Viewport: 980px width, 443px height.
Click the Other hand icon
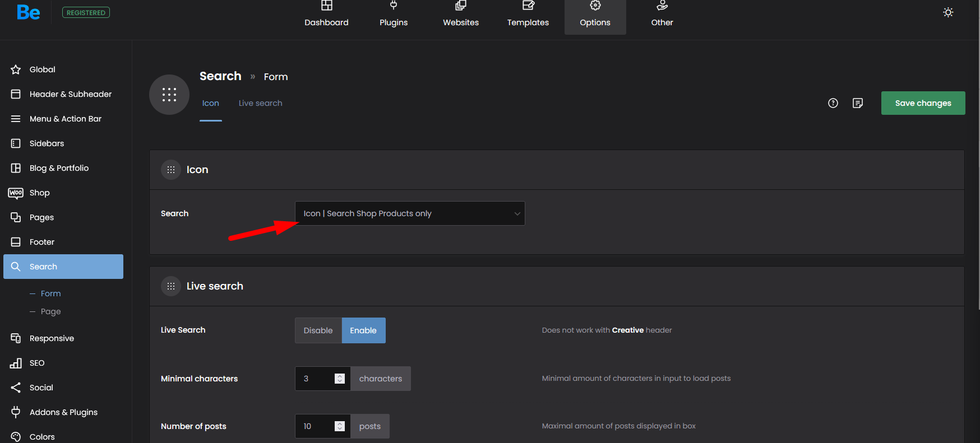pos(662,6)
